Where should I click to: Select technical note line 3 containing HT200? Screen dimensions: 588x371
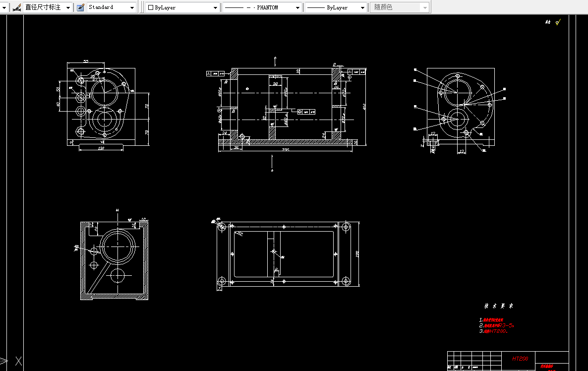(493, 331)
